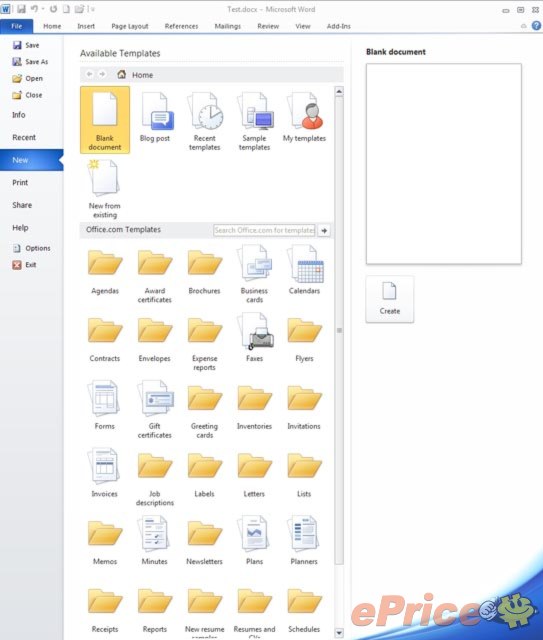Click the Search Office.com templates field
543x640 pixels.
264,230
